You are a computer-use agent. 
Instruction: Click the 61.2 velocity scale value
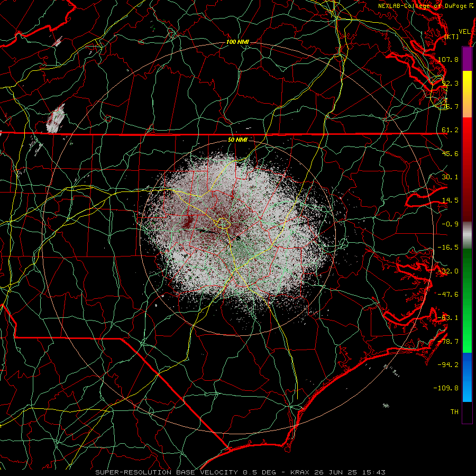coord(450,130)
